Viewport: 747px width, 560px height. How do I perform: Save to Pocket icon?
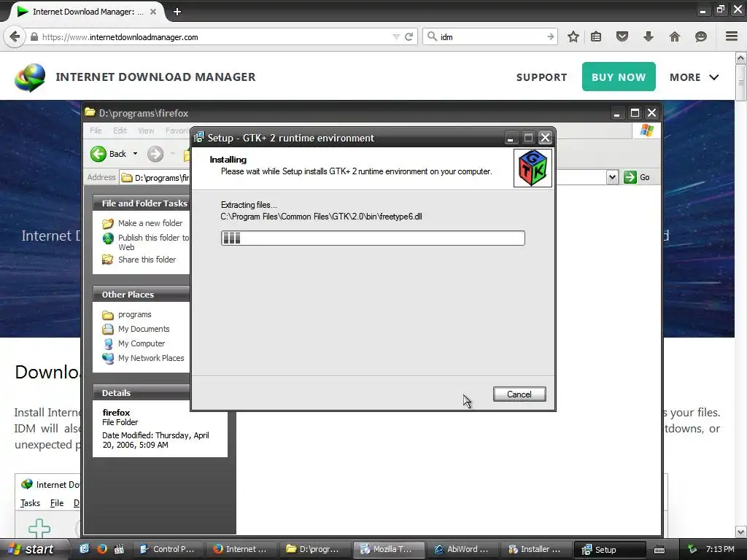pyautogui.click(x=622, y=36)
